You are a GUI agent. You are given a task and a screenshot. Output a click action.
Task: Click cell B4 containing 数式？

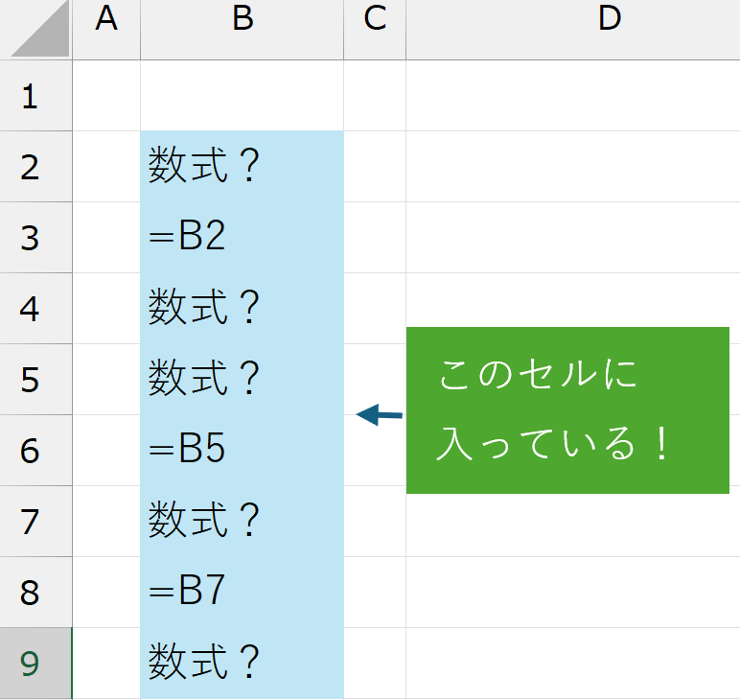pyautogui.click(x=242, y=308)
